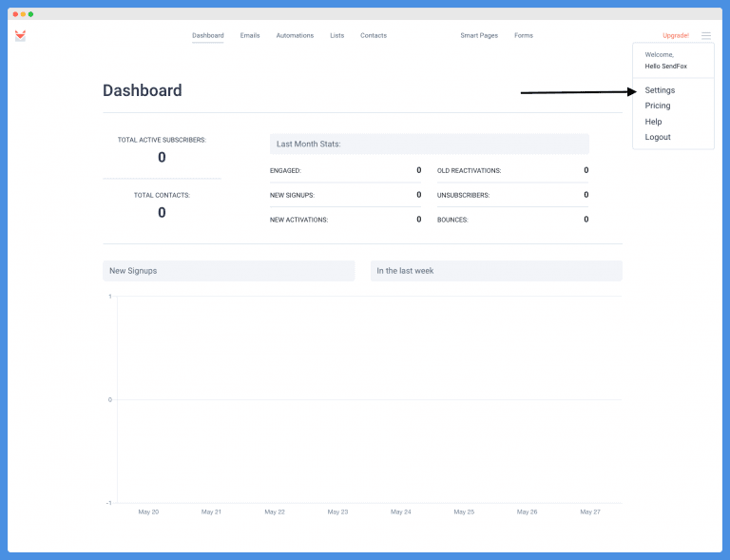The height and width of the screenshot is (560, 730).
Task: Choose Pricing from the dropdown menu
Action: 658,106
